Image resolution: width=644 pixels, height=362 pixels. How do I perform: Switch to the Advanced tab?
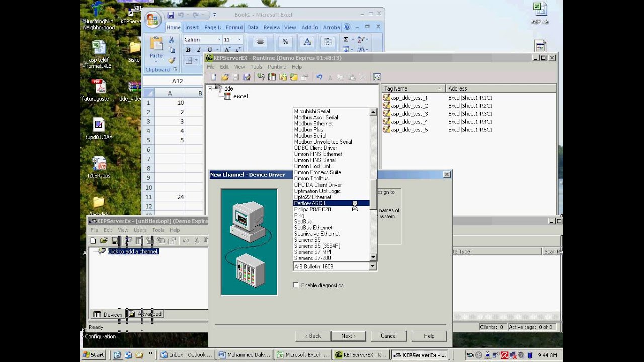(145, 314)
